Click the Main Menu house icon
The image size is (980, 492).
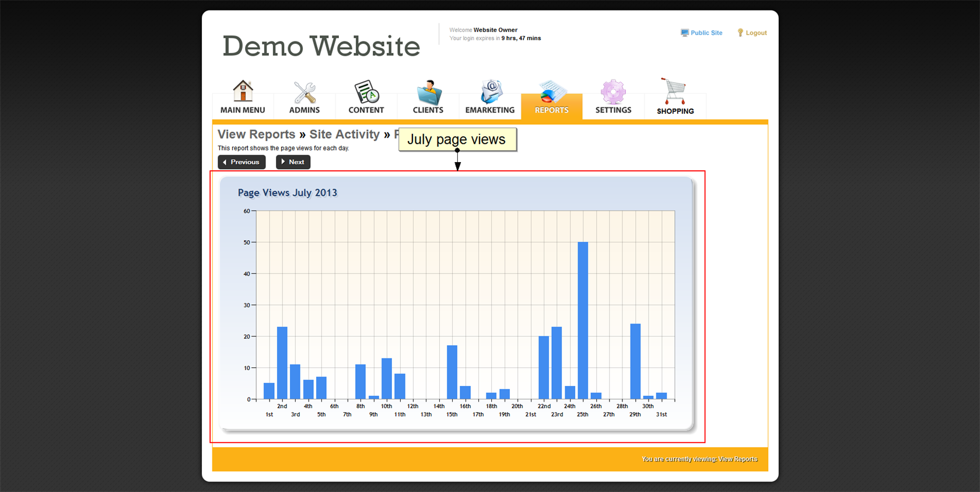(x=243, y=91)
